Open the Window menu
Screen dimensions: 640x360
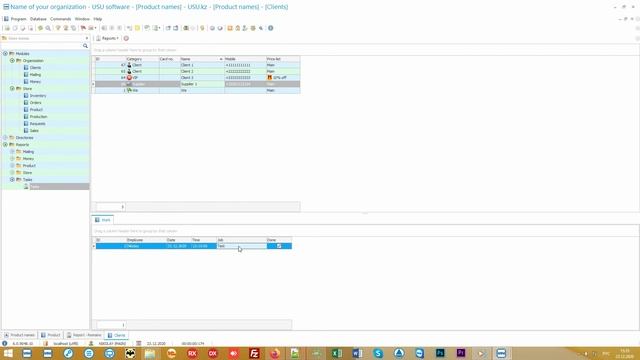(82, 19)
